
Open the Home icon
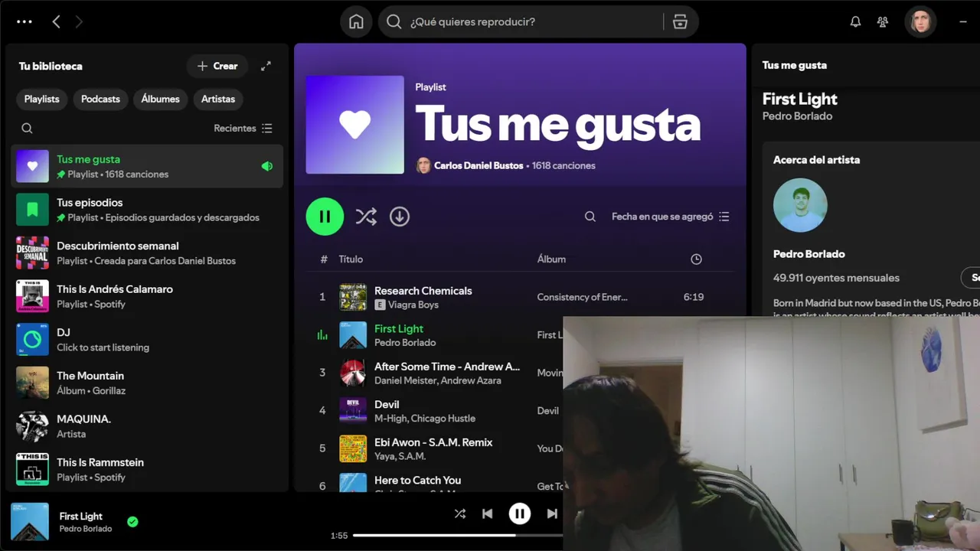coord(356,21)
